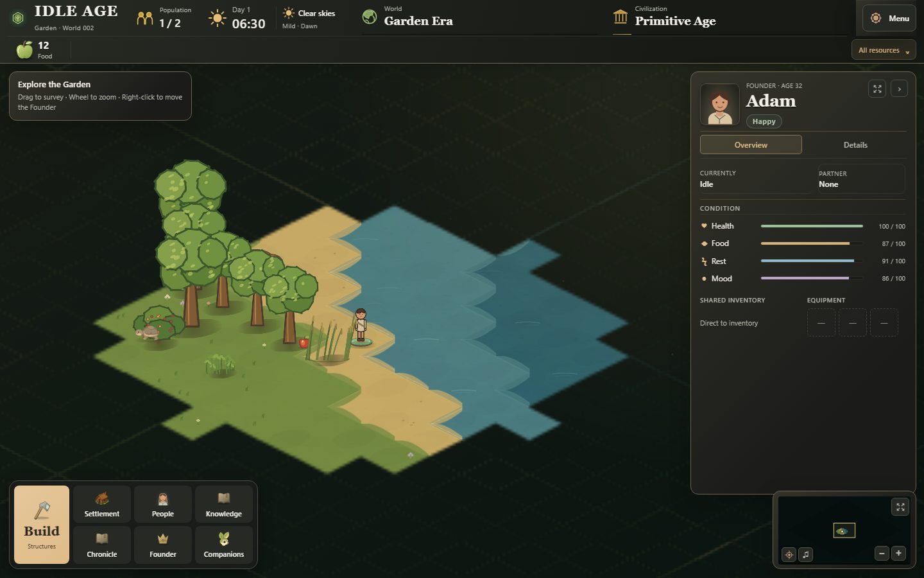Click the sun Day time icon
The image size is (924, 578).
(218, 18)
